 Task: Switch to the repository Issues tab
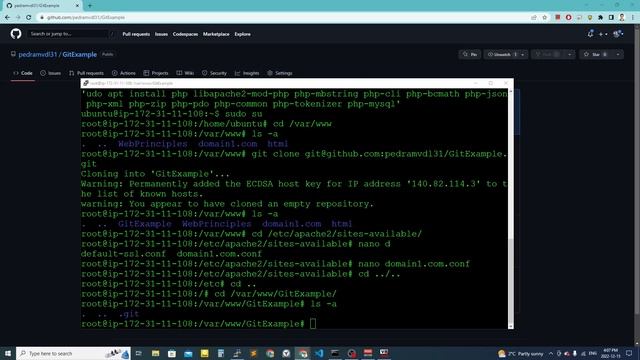(51, 73)
